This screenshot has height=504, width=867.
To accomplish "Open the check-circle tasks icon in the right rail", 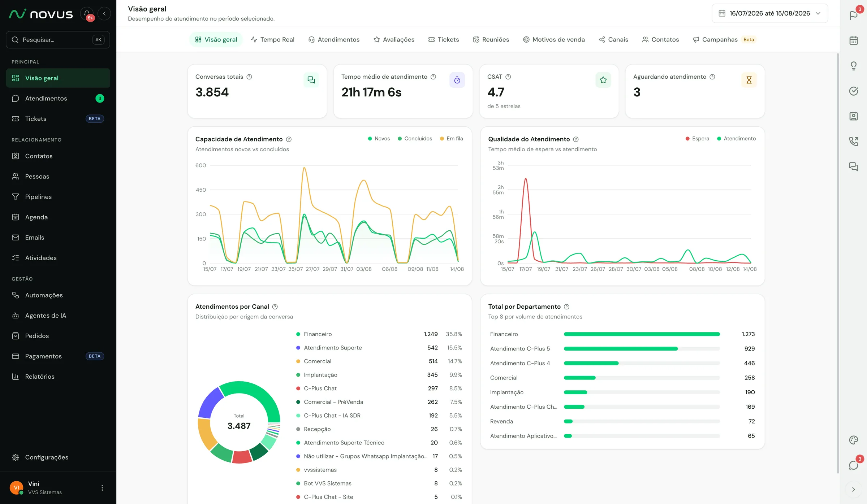I will [853, 91].
